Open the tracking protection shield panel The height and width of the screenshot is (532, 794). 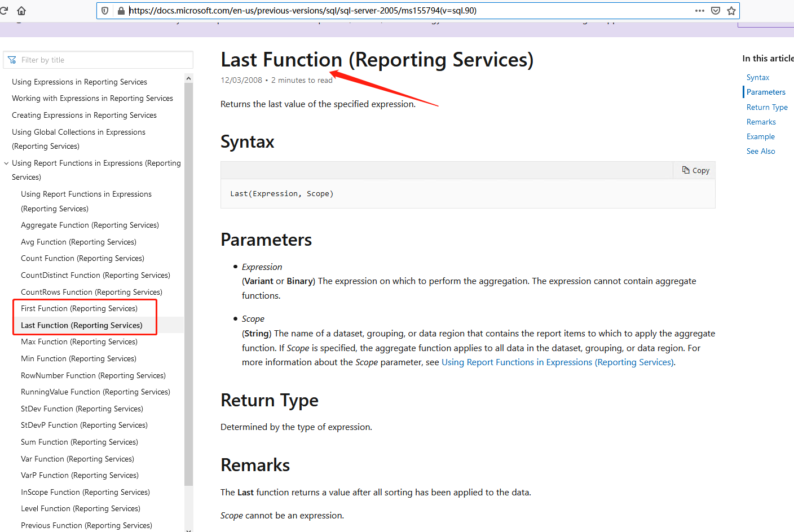(105, 10)
